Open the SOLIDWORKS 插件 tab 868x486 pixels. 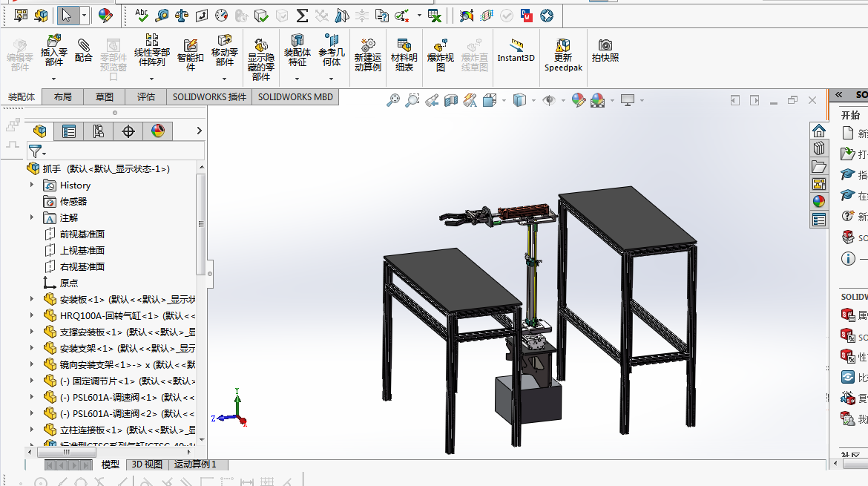point(209,97)
